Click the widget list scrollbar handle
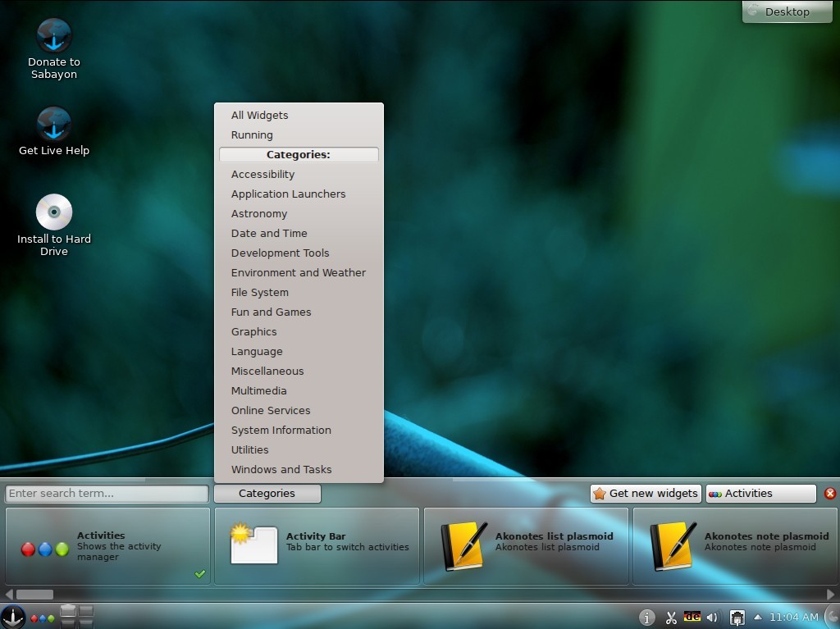 (x=34, y=595)
